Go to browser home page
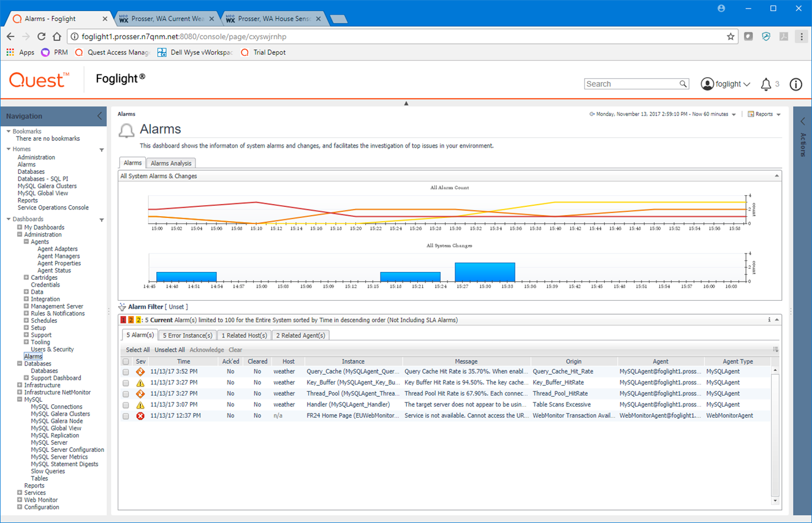 pos(57,37)
